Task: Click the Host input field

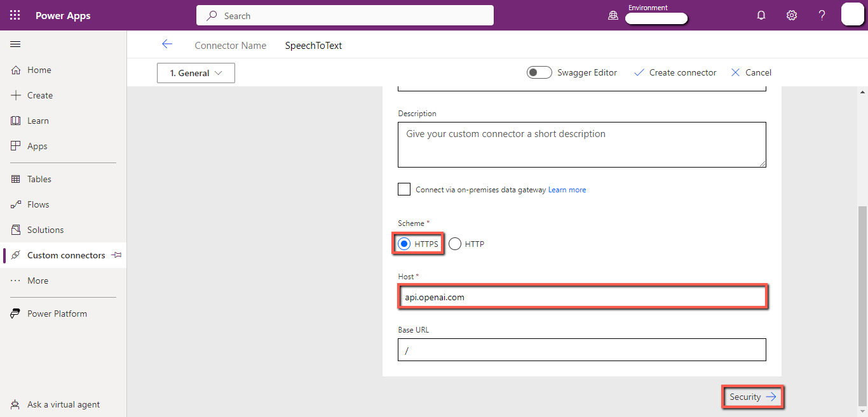Action: [582, 296]
